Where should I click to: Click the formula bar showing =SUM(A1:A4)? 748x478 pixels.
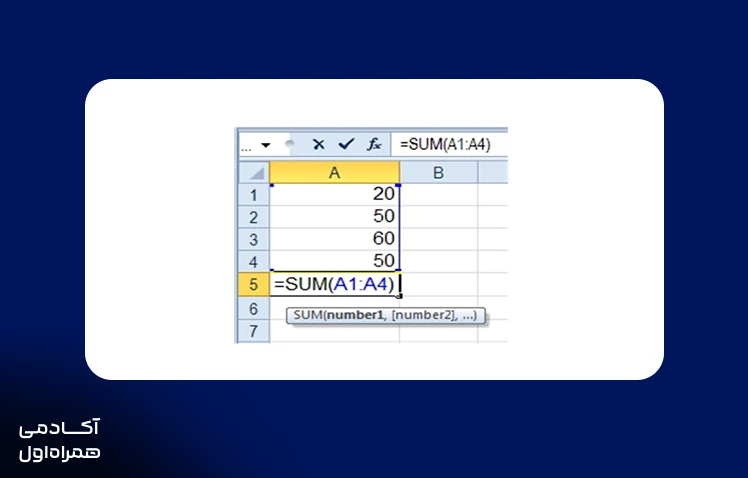tap(449, 145)
